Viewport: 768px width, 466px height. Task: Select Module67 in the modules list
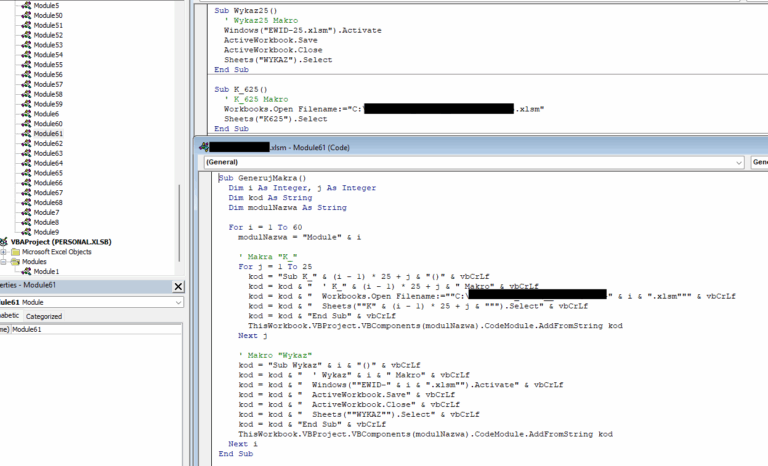48,192
